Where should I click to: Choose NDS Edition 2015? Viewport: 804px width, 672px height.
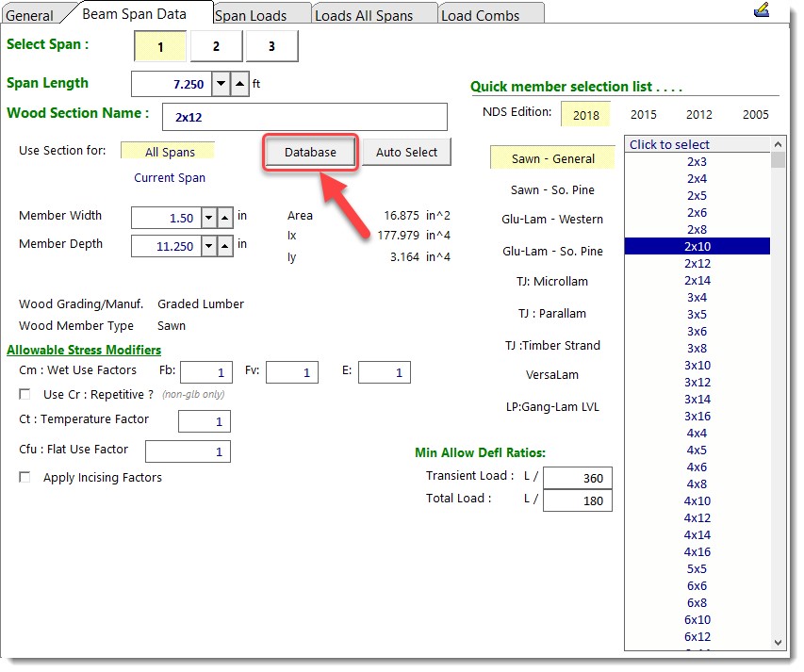(644, 115)
